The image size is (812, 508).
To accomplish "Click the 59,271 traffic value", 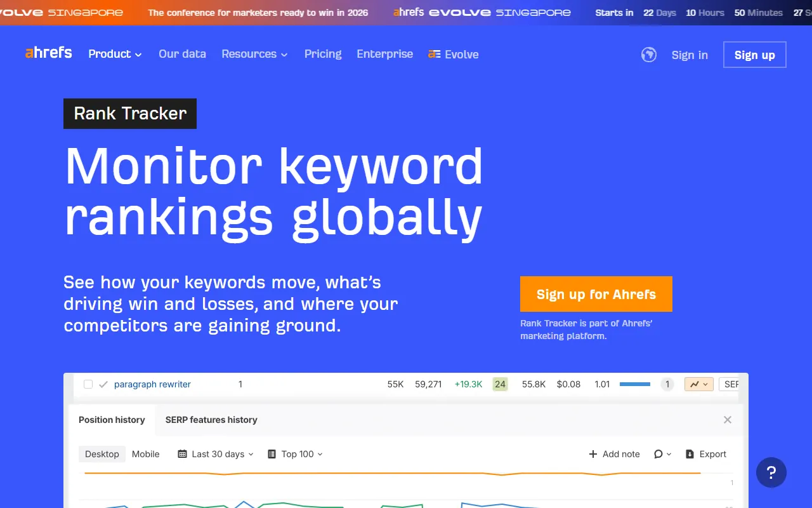I will (x=428, y=384).
